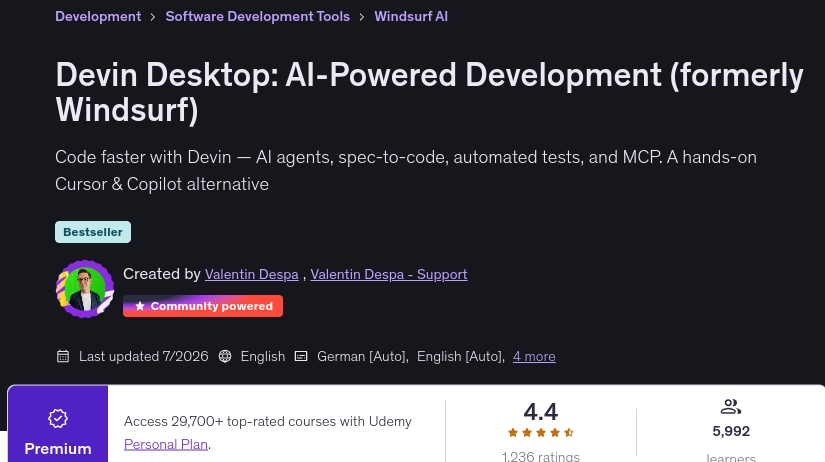Click 'Last updated 7/2026' text

pyautogui.click(x=144, y=356)
